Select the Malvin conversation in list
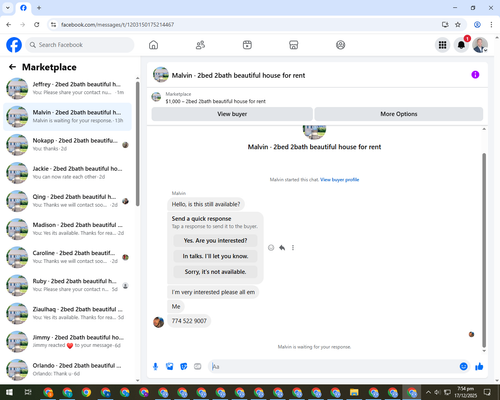Image resolution: width=500 pixels, height=400 pixels. pyautogui.click(x=67, y=117)
